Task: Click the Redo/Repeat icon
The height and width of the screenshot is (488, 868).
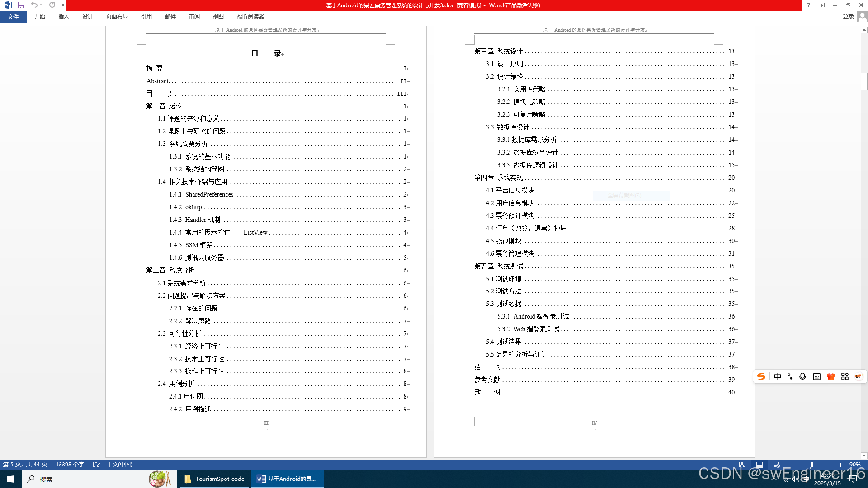Action: coord(52,5)
